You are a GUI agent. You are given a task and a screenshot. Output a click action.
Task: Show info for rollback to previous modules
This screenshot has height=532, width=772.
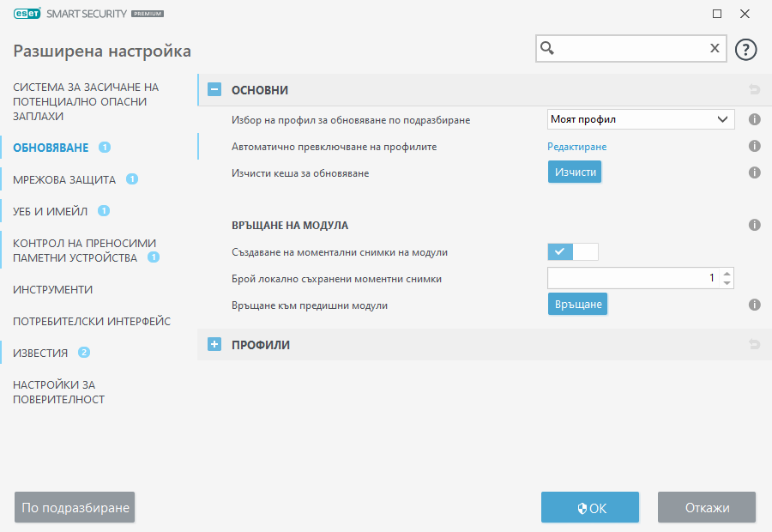[x=754, y=305]
